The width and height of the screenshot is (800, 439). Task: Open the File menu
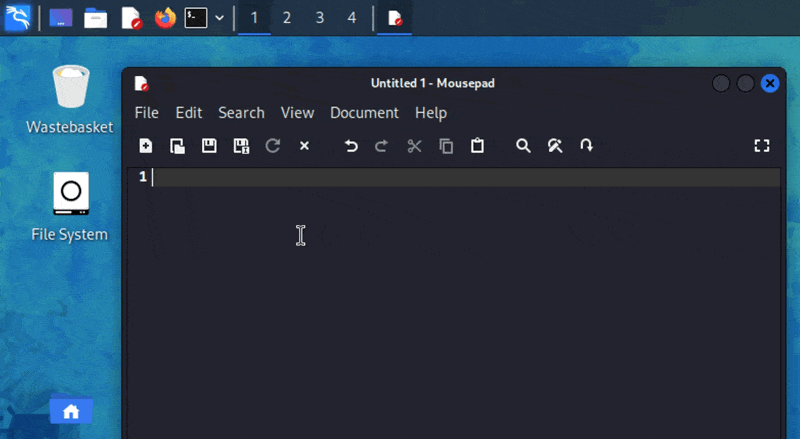pos(146,113)
